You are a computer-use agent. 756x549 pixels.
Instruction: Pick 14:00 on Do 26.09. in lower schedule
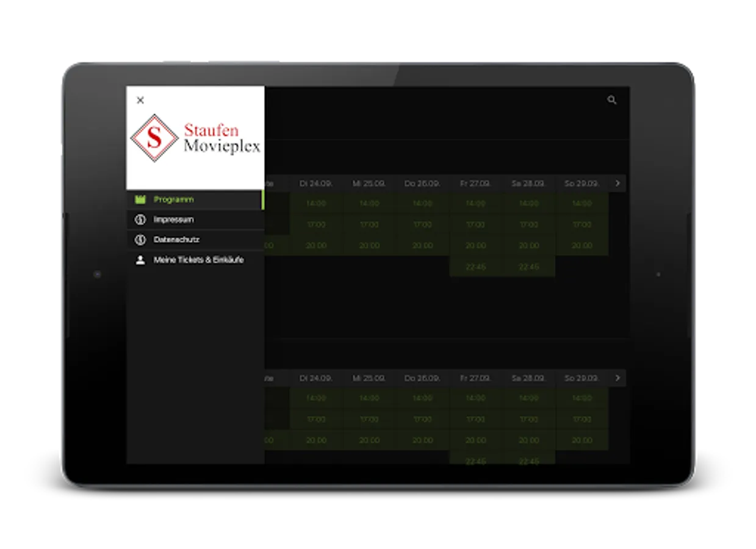click(422, 398)
